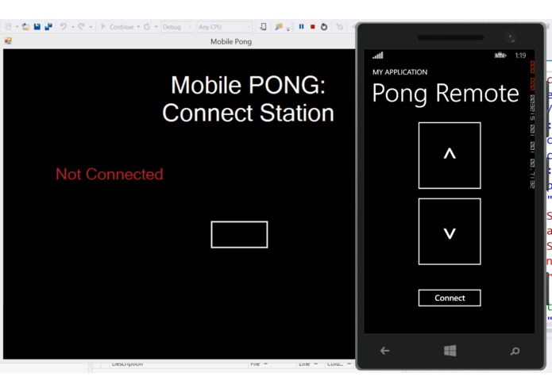Click the Open File folder icon

coord(25,27)
